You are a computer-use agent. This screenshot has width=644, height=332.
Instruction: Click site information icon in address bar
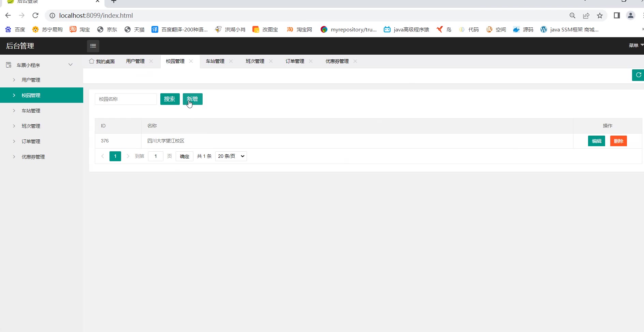click(52, 15)
